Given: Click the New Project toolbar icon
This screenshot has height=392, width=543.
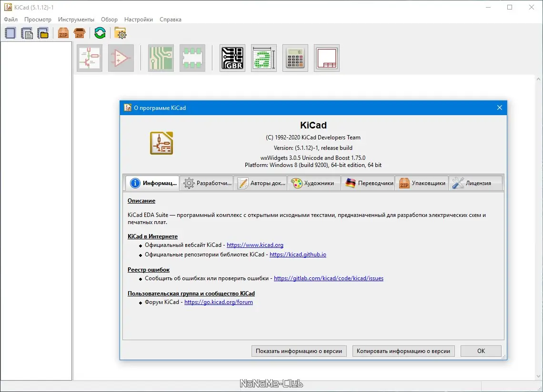Looking at the screenshot, I should 10,33.
